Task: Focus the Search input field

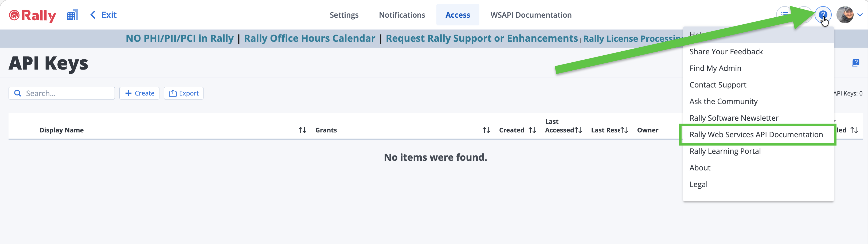Action: point(62,93)
